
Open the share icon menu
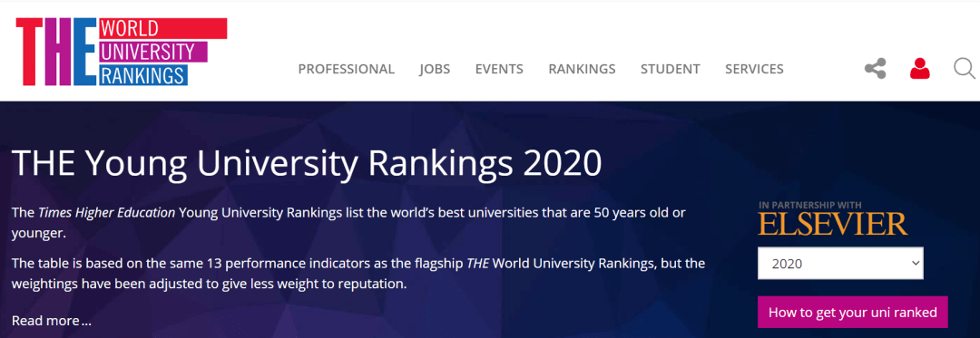[875, 69]
